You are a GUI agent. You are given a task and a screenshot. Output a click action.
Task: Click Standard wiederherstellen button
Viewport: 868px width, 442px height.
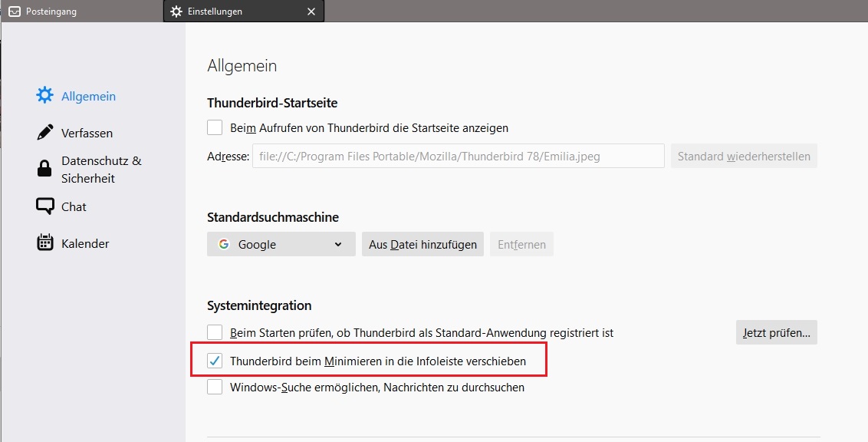point(743,156)
